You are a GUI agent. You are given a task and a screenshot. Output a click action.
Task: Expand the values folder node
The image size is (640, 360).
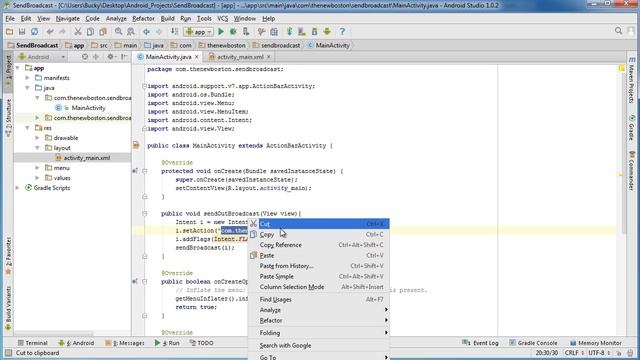tap(37, 178)
